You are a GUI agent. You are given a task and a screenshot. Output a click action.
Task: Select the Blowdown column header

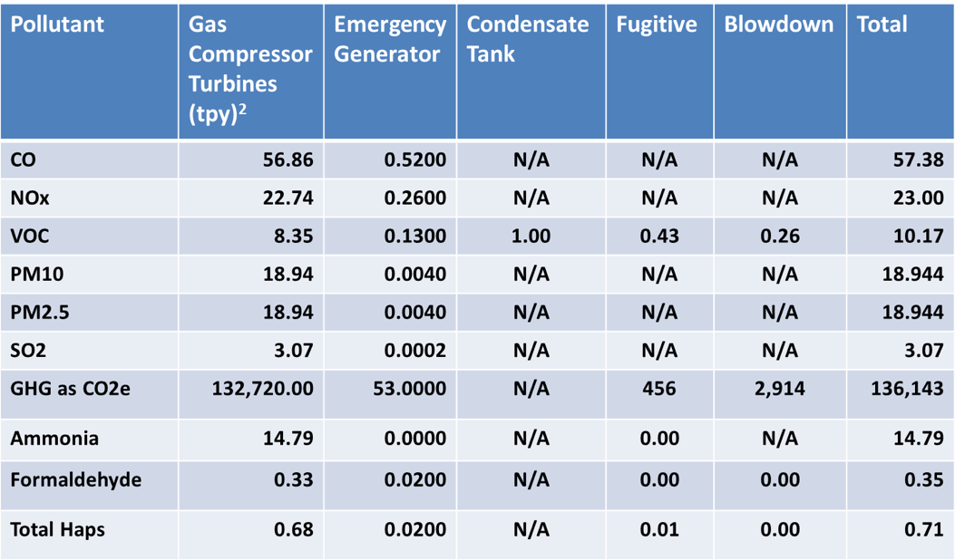[x=779, y=24]
